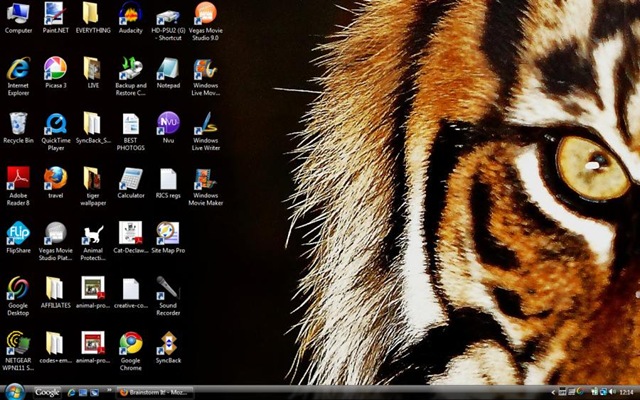The height and width of the screenshot is (400, 640).
Task: Show hidden system tray icons
Action: click(553, 393)
